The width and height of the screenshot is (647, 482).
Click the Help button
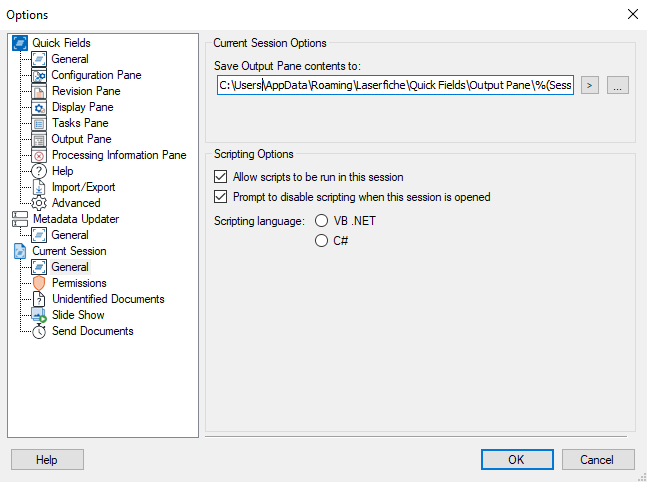[x=47, y=460]
